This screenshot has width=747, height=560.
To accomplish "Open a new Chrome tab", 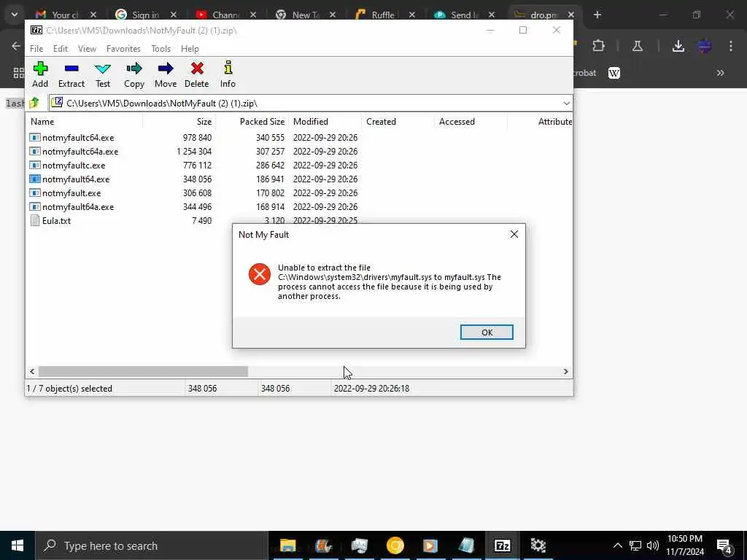I will pos(597,15).
